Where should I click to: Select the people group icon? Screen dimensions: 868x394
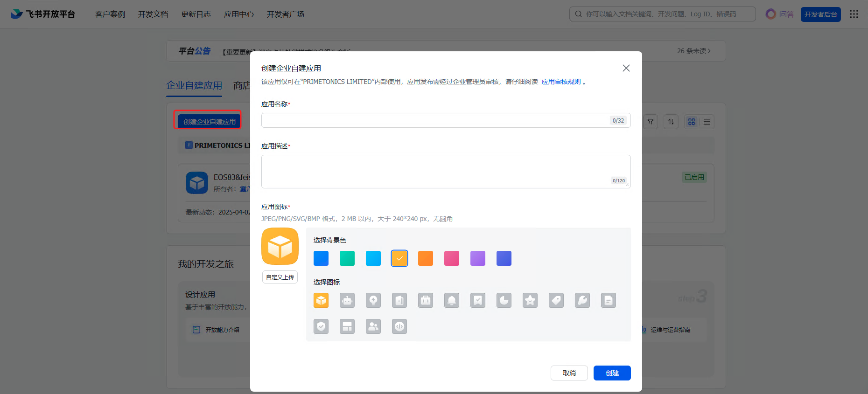point(373,326)
